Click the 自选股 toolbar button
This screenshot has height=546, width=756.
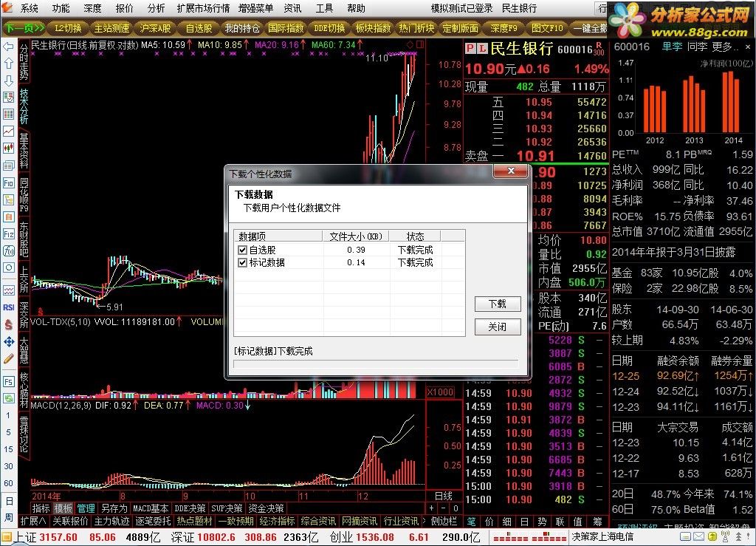(x=199, y=29)
